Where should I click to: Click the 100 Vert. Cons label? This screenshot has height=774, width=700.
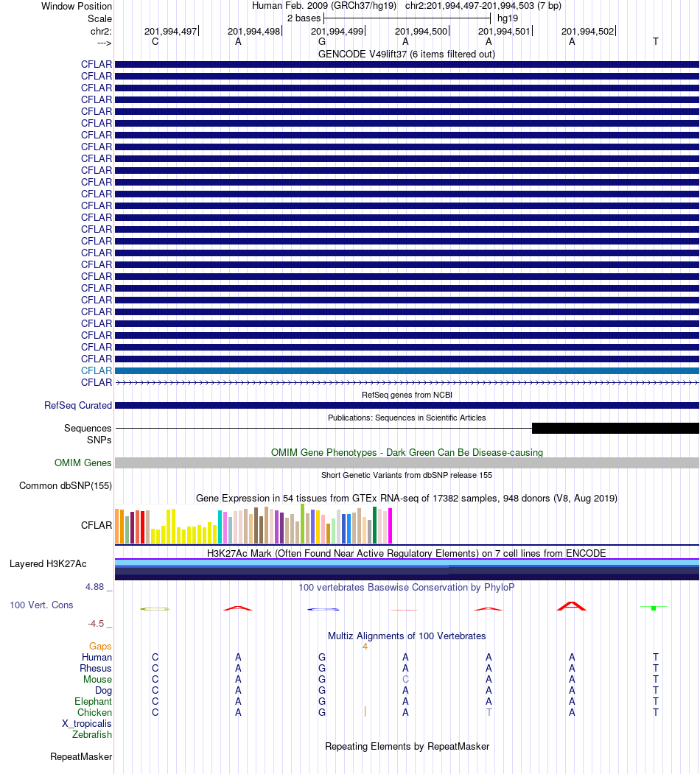coord(41,605)
